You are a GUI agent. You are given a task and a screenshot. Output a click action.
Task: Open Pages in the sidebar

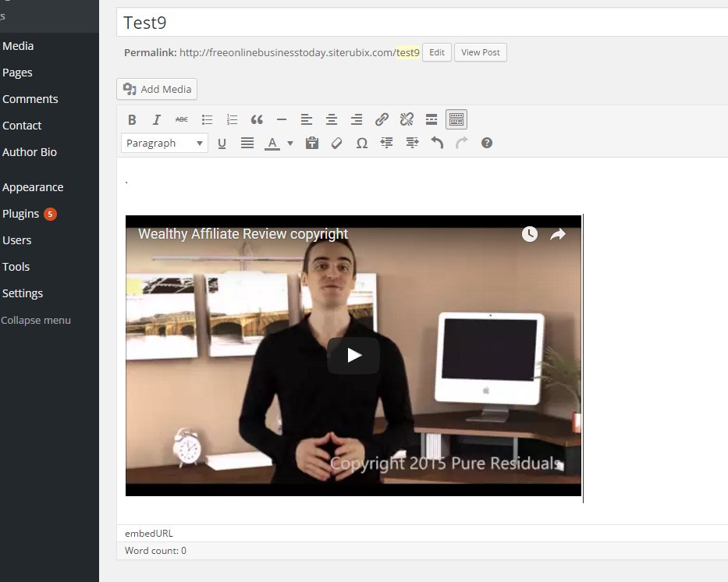tap(17, 73)
